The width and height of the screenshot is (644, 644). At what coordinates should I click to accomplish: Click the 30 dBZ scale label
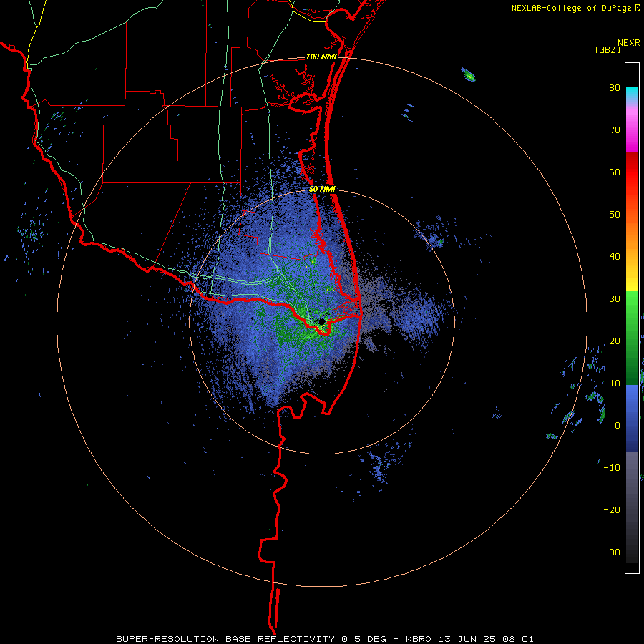coord(615,299)
